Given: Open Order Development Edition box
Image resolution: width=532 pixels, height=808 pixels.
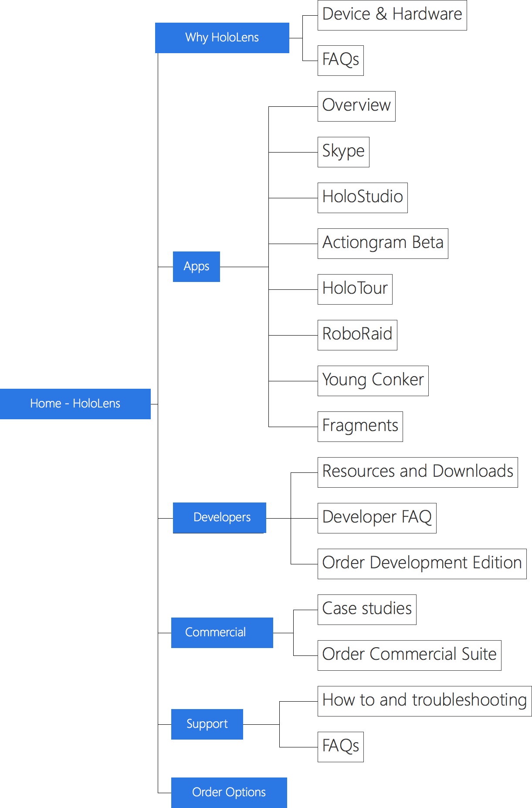Looking at the screenshot, I should click(x=422, y=564).
